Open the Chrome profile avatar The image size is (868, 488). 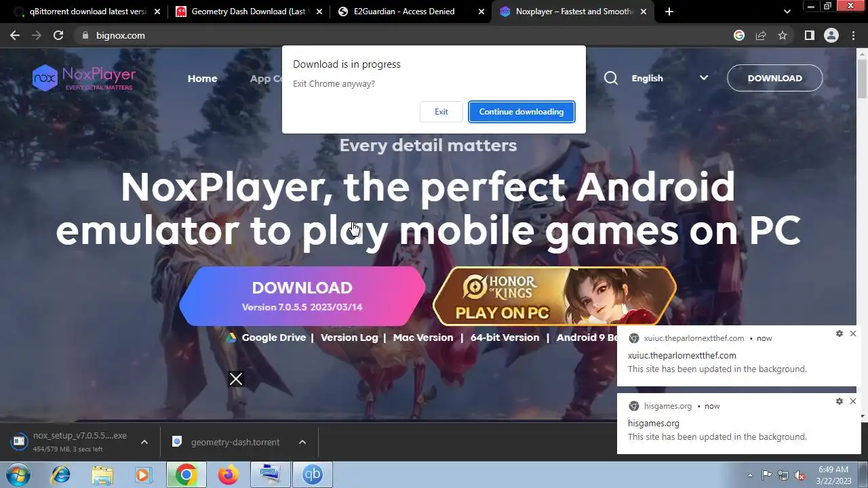click(831, 35)
